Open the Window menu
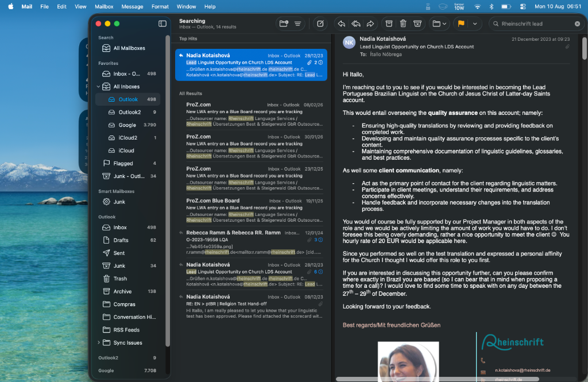Viewport: 588px width, 382px height. (x=186, y=6)
